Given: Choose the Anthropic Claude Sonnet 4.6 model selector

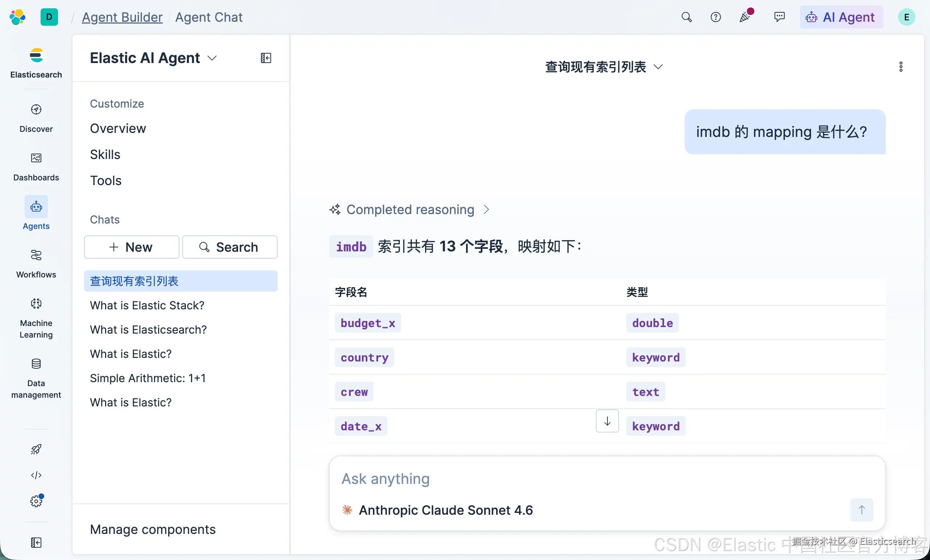Looking at the screenshot, I should [437, 510].
